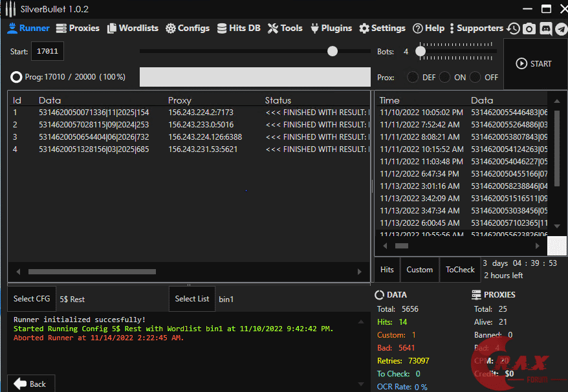Image resolution: width=568 pixels, height=392 pixels.
Task: Open the Plugins section
Action: [331, 28]
